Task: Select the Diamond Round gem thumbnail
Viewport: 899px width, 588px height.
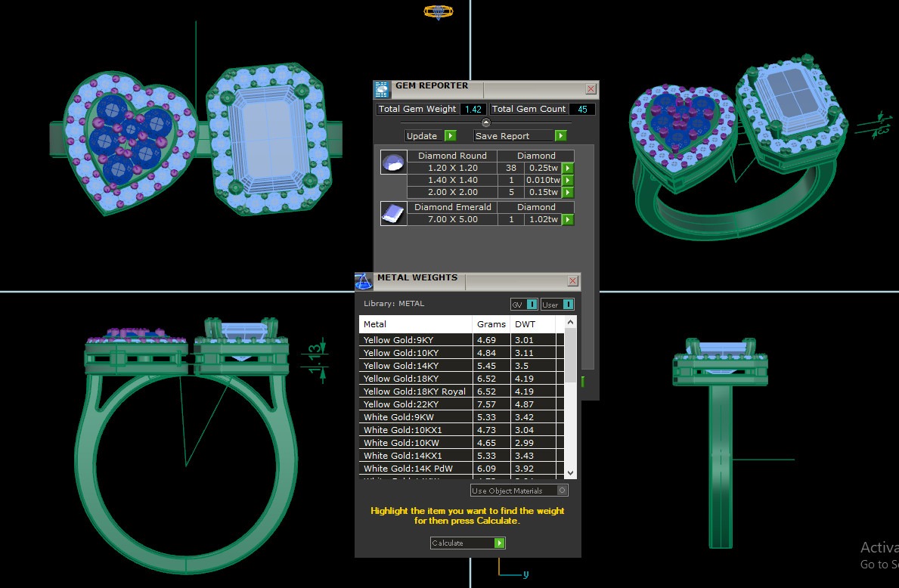Action: tap(392, 162)
